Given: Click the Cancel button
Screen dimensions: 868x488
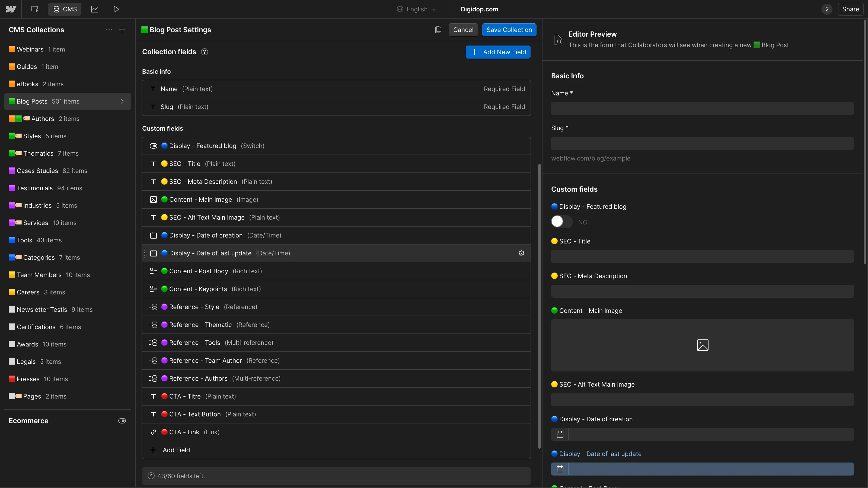Looking at the screenshot, I should click(x=463, y=30).
